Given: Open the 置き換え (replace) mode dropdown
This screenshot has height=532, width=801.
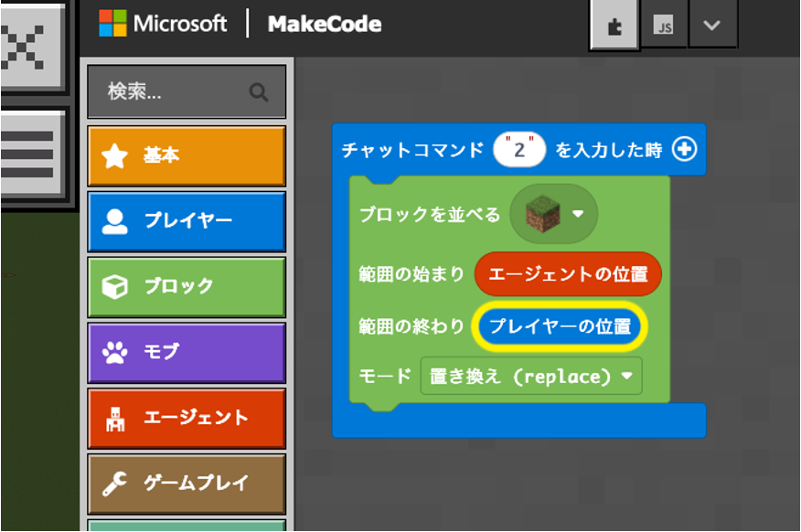Looking at the screenshot, I should tap(530, 377).
